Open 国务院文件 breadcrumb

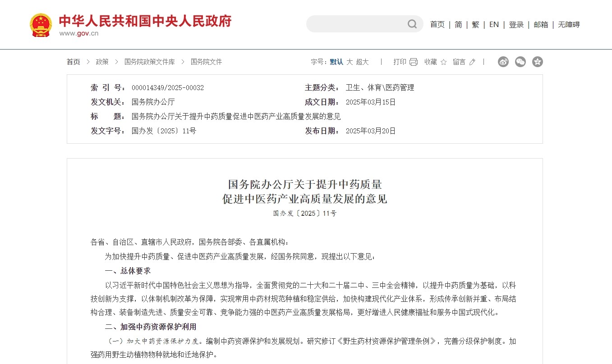point(207,62)
